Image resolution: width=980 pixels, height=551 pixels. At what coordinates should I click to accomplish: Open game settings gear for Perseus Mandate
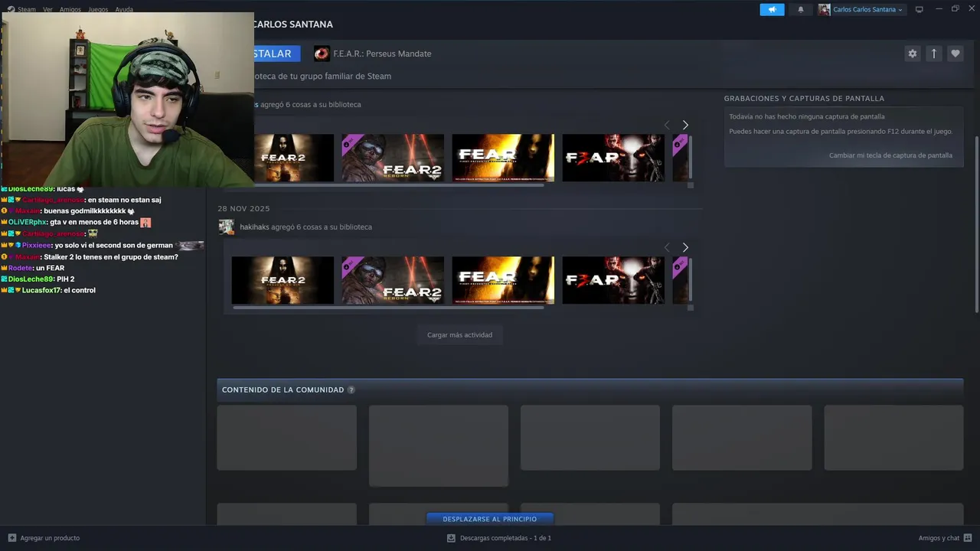tap(912, 54)
